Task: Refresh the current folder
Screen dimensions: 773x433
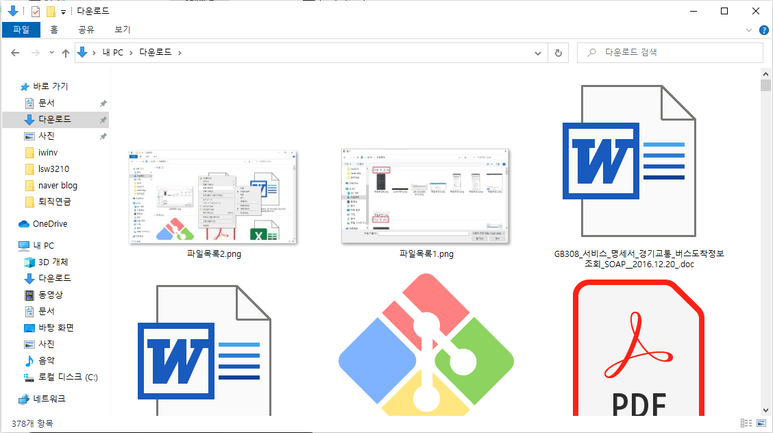Action: tap(558, 53)
